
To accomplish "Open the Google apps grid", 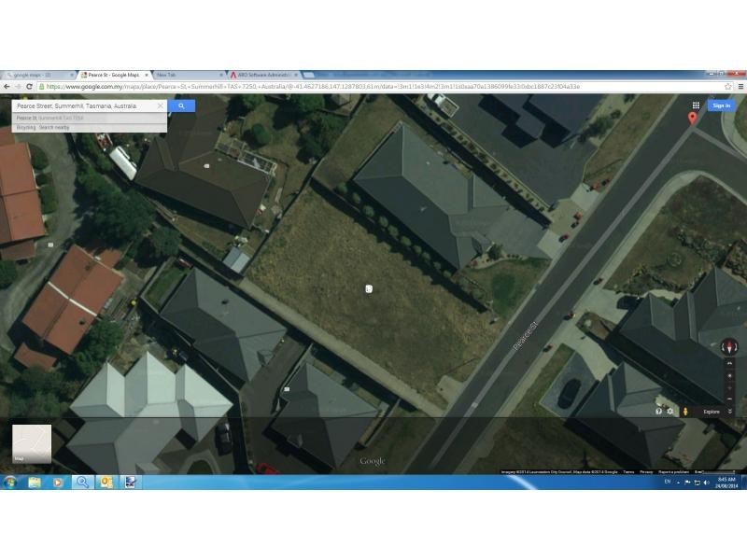I will [696, 105].
